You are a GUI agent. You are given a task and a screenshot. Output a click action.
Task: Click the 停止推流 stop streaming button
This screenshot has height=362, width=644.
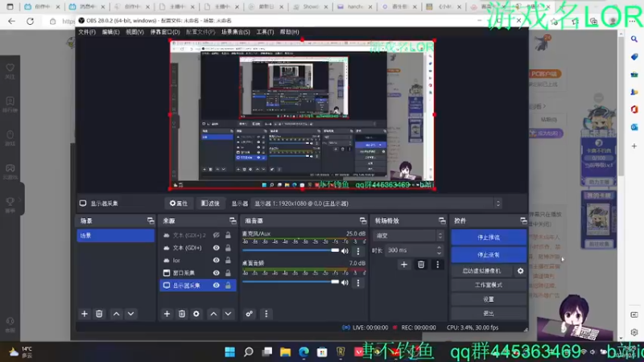click(x=489, y=237)
